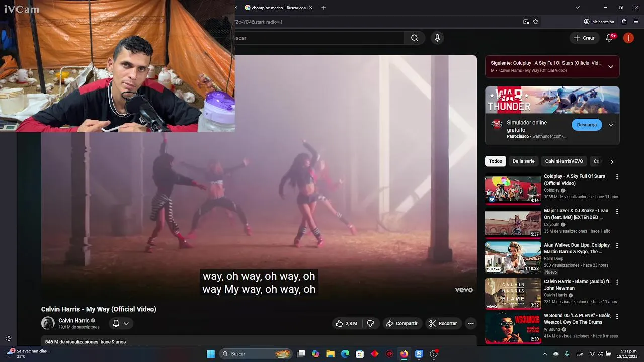Open the account avatar menu
The width and height of the screenshot is (644, 362).
pyautogui.click(x=628, y=38)
